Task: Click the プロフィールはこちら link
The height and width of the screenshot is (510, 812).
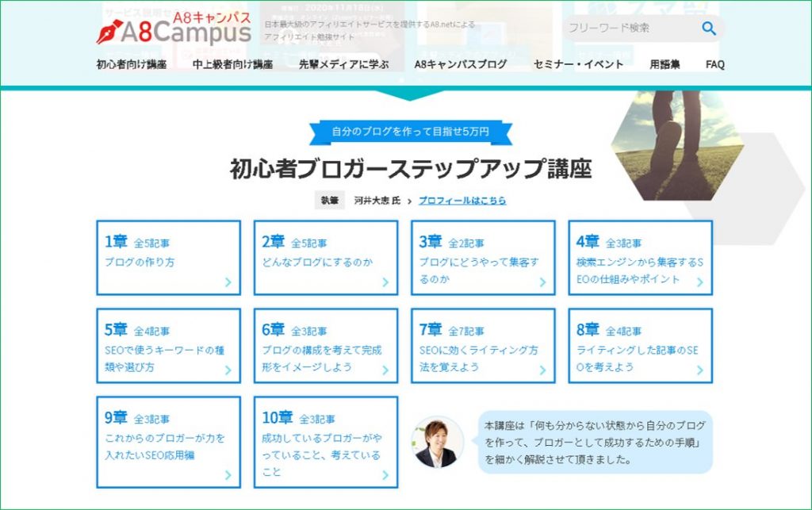Action: point(462,201)
